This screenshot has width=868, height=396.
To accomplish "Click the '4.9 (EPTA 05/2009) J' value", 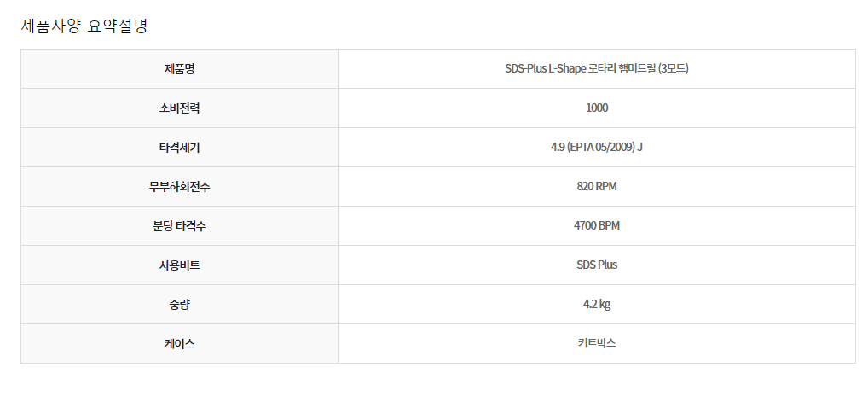I will (597, 148).
